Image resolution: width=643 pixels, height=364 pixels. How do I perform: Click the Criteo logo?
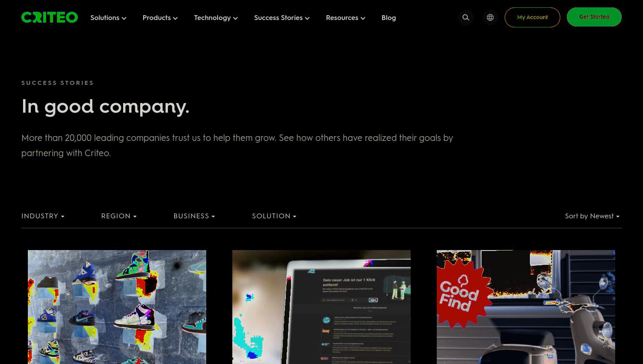[50, 17]
